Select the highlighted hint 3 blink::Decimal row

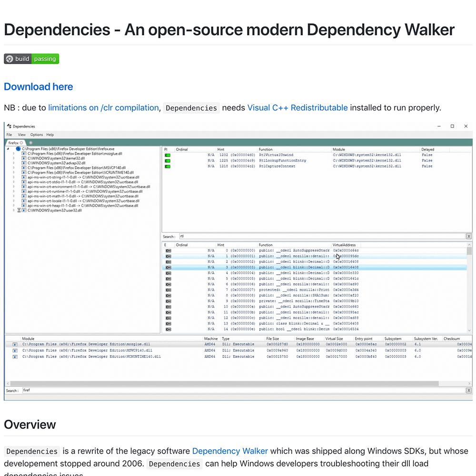(x=315, y=268)
